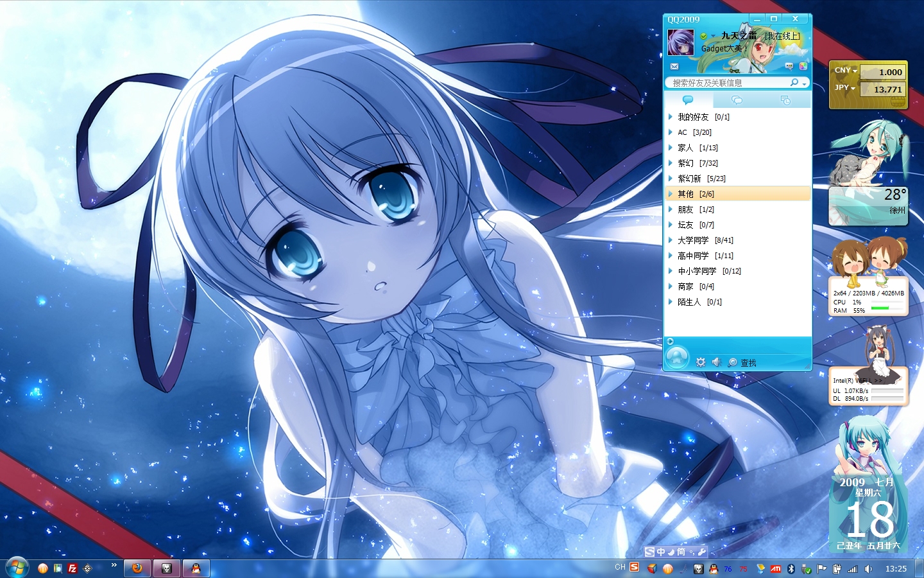This screenshot has height=578, width=924.
Task: Click the Firefox taskbar button
Action: pyautogui.click(x=137, y=568)
